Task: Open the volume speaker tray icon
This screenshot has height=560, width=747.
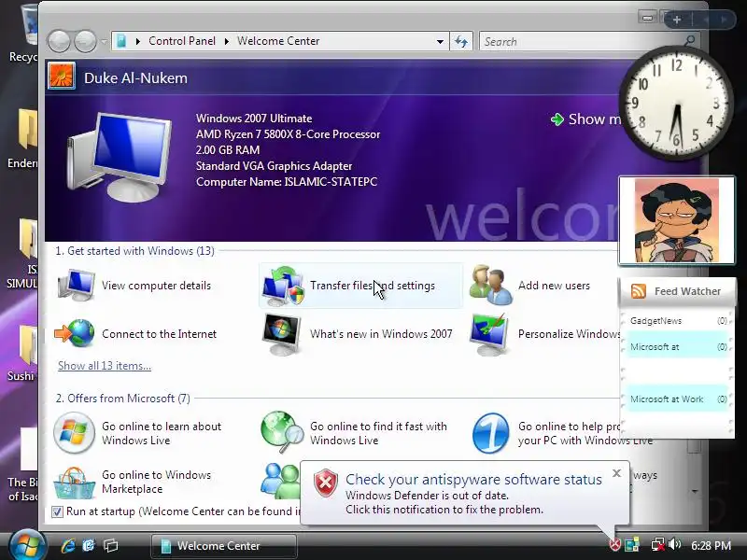Action: coord(674,544)
